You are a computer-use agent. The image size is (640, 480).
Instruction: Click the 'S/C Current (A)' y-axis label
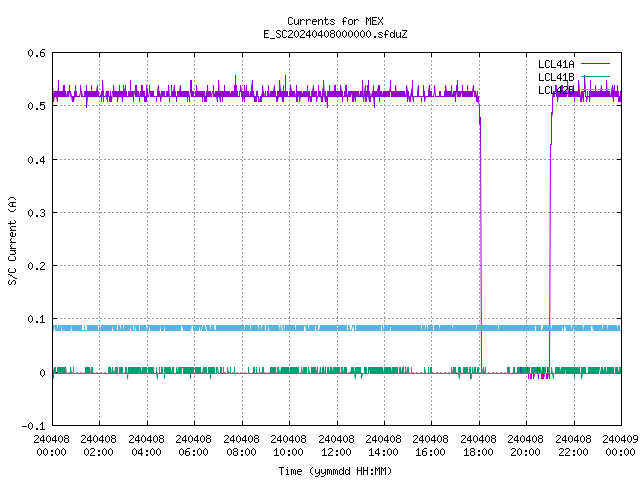[12, 241]
